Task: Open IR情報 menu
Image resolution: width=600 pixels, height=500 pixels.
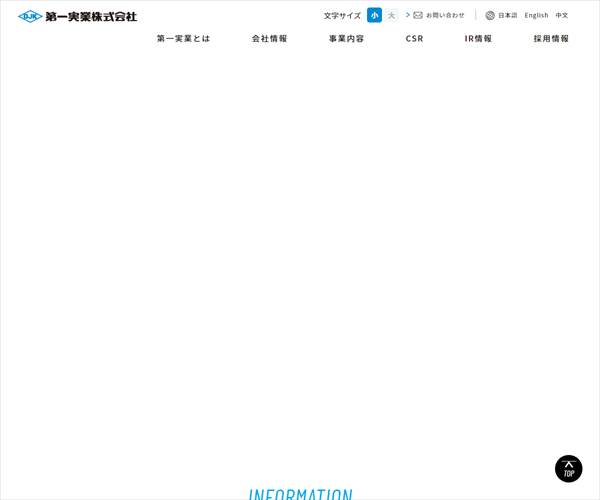Action: click(x=478, y=39)
